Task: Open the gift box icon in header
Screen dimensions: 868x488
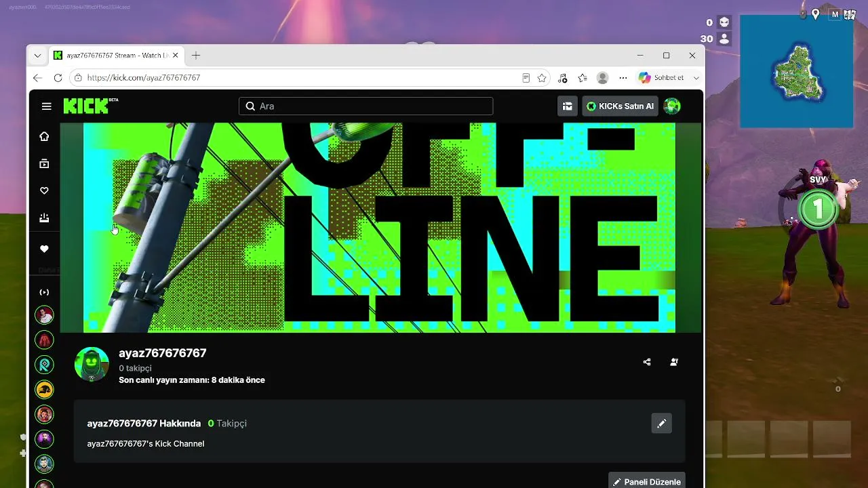Action: (567, 106)
